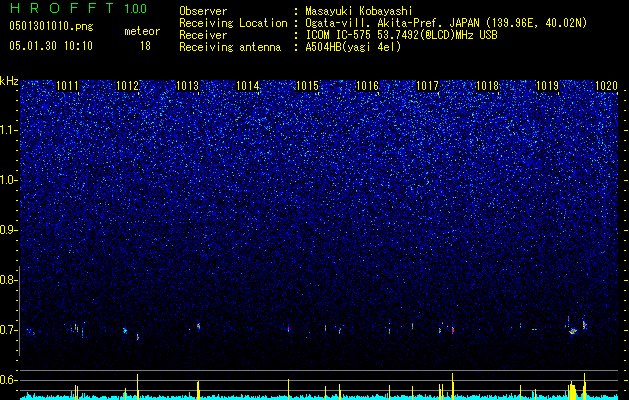The image size is (629, 400).
Task: Click the 1020 time marker
Action: click(x=607, y=86)
